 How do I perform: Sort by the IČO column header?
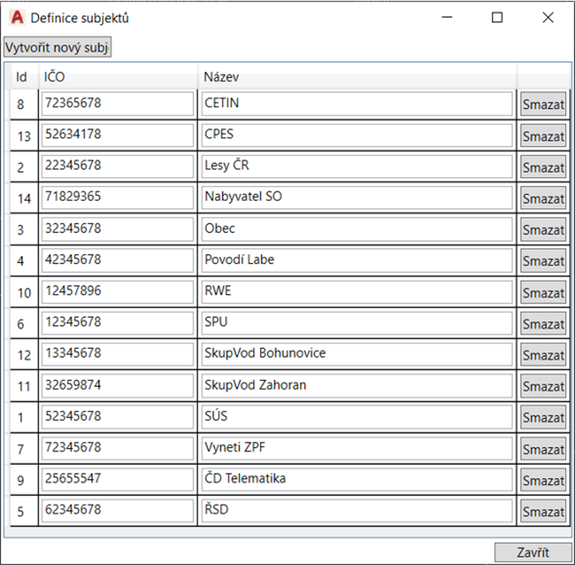point(118,77)
